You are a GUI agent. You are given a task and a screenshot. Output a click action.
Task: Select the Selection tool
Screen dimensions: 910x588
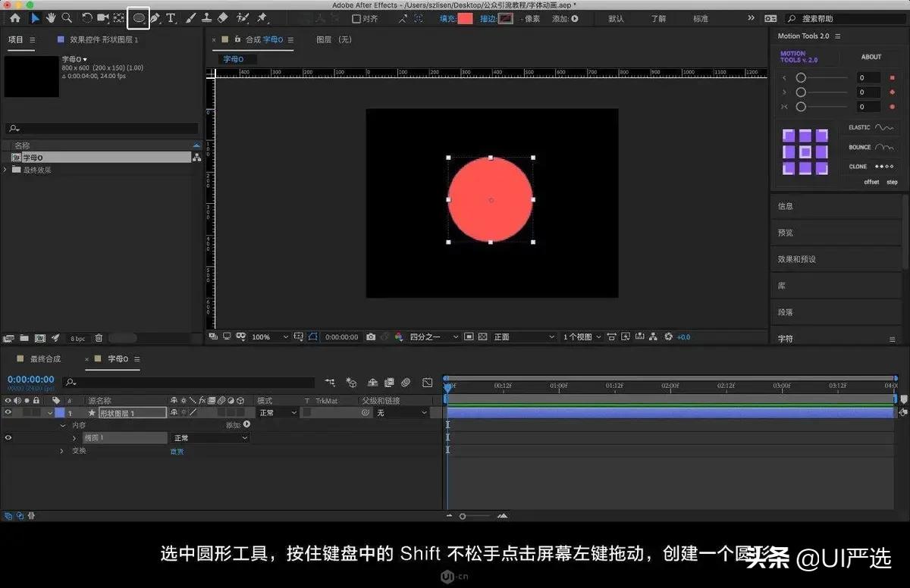(34, 17)
